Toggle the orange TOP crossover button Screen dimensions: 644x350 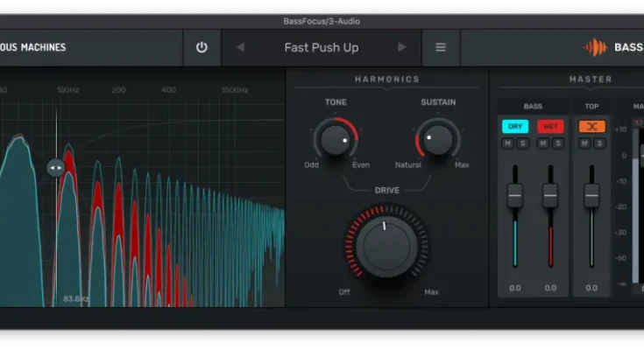coord(591,126)
